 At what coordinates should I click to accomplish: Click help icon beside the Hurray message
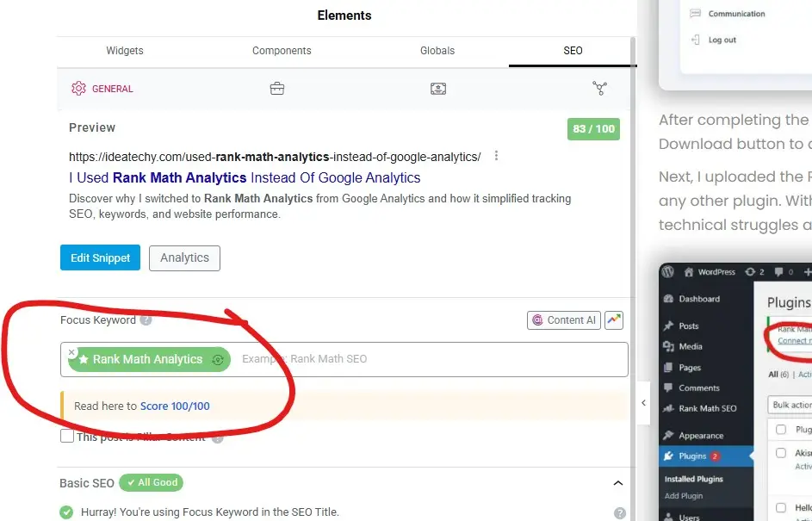tap(619, 513)
